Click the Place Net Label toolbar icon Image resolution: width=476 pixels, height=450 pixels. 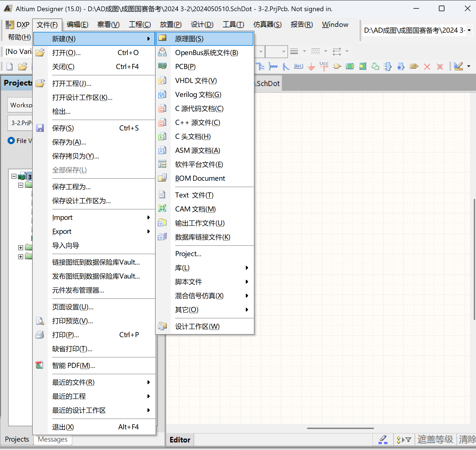298,66
